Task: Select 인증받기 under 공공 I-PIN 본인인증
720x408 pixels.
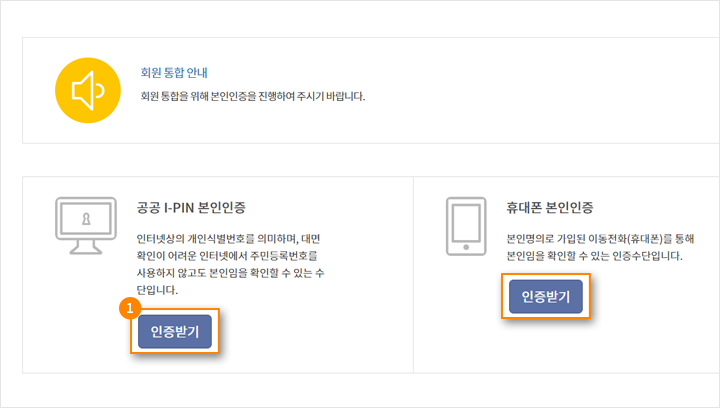Action: point(175,331)
